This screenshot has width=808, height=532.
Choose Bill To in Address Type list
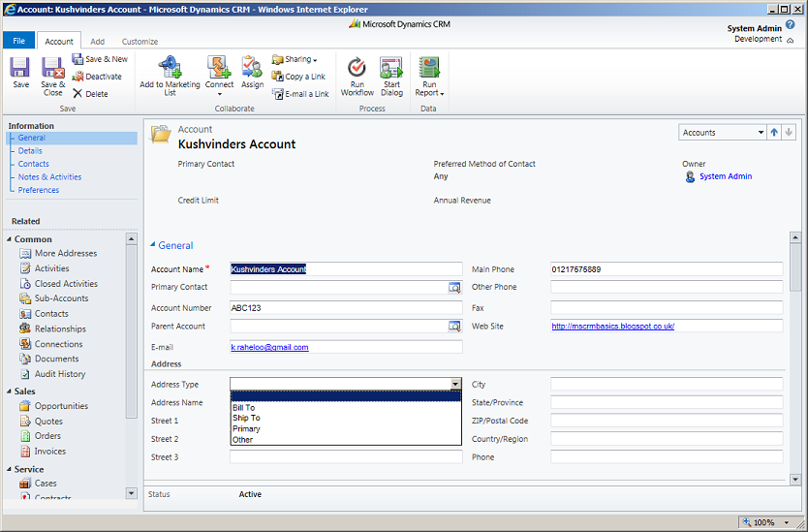pyautogui.click(x=346, y=407)
